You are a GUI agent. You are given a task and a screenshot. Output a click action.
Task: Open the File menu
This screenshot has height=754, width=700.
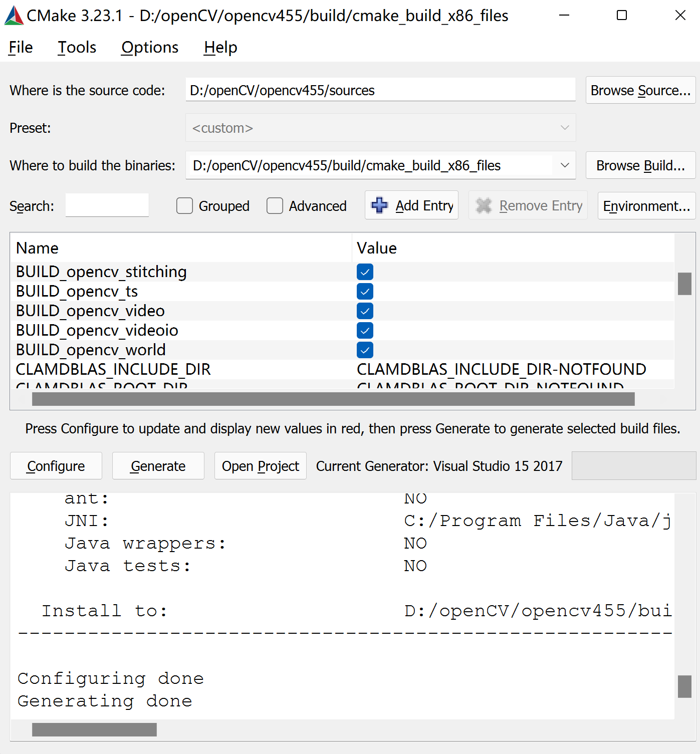[21, 47]
